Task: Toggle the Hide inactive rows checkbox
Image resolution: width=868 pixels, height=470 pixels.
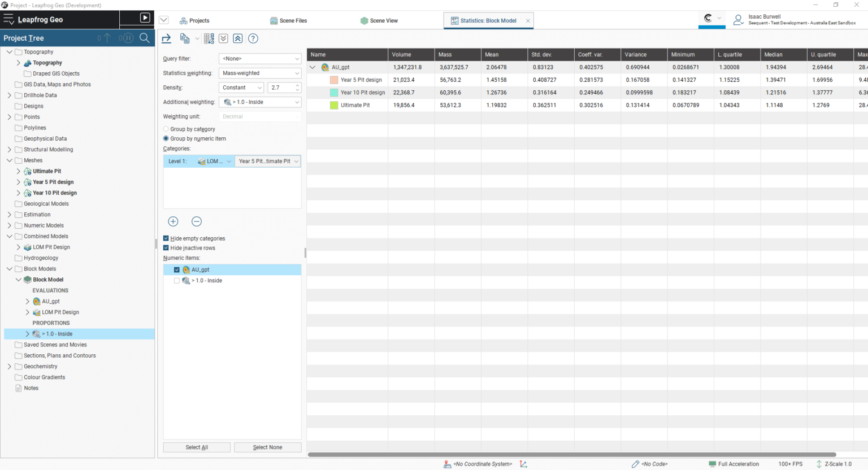Action: coord(166,247)
